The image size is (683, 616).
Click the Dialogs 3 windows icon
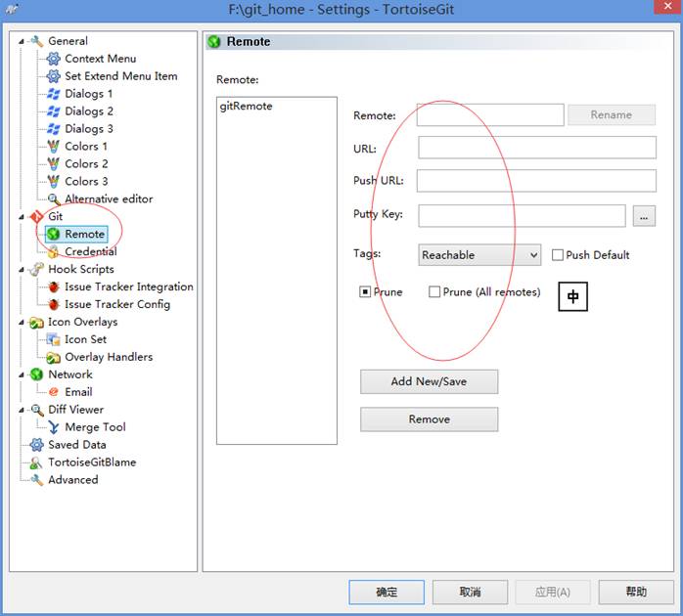coord(53,129)
